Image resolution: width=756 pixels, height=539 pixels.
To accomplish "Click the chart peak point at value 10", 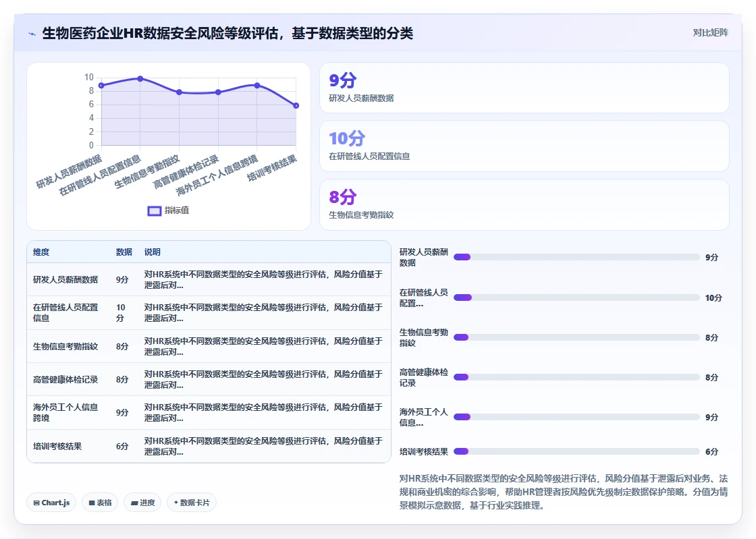I will click(x=140, y=78).
